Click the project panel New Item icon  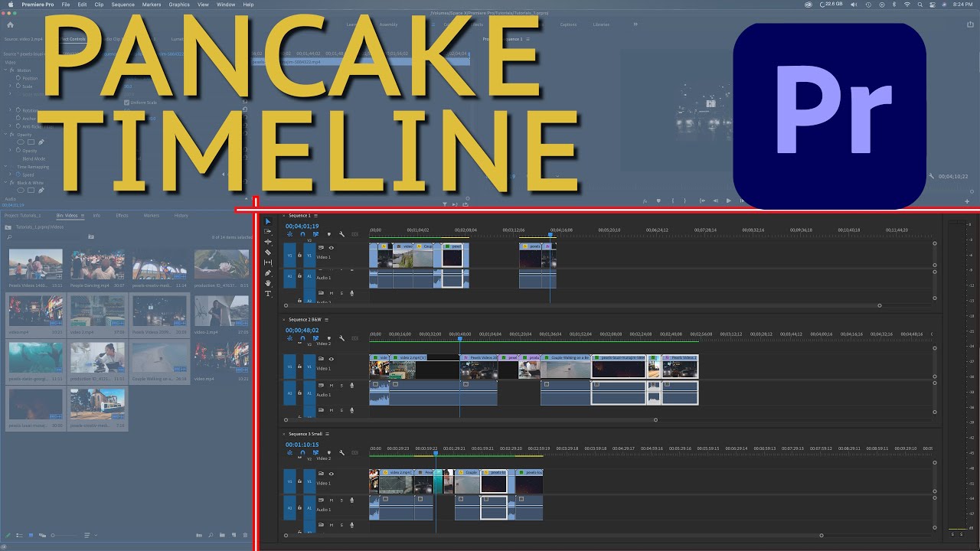click(x=233, y=535)
